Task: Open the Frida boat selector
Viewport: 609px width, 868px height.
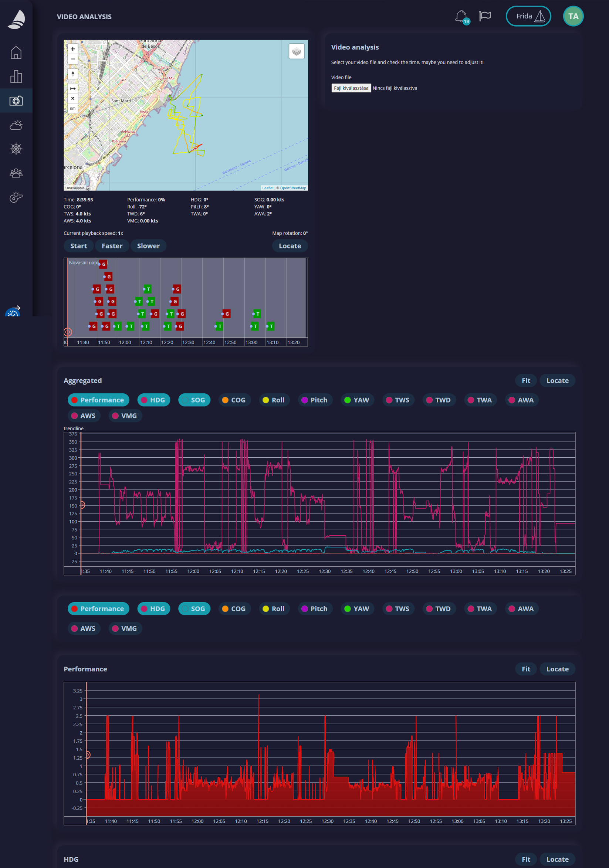Action: 528,16
